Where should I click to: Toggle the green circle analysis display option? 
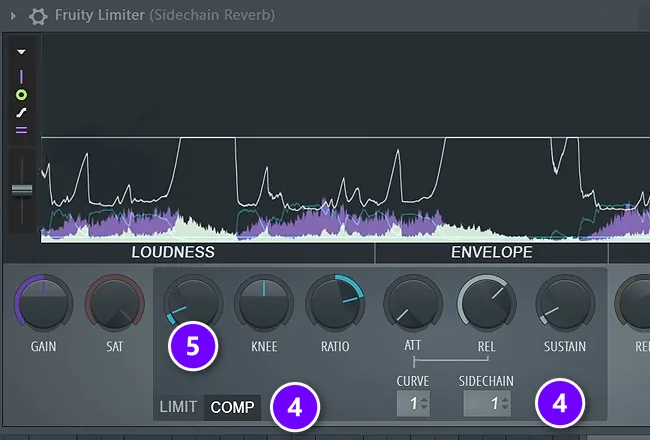tap(22, 95)
